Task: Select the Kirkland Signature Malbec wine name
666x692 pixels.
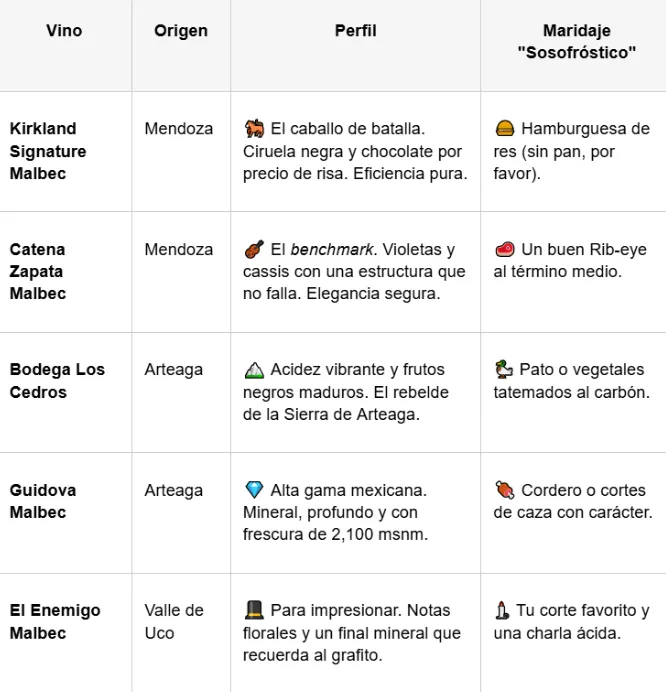Action: pyautogui.click(x=48, y=151)
